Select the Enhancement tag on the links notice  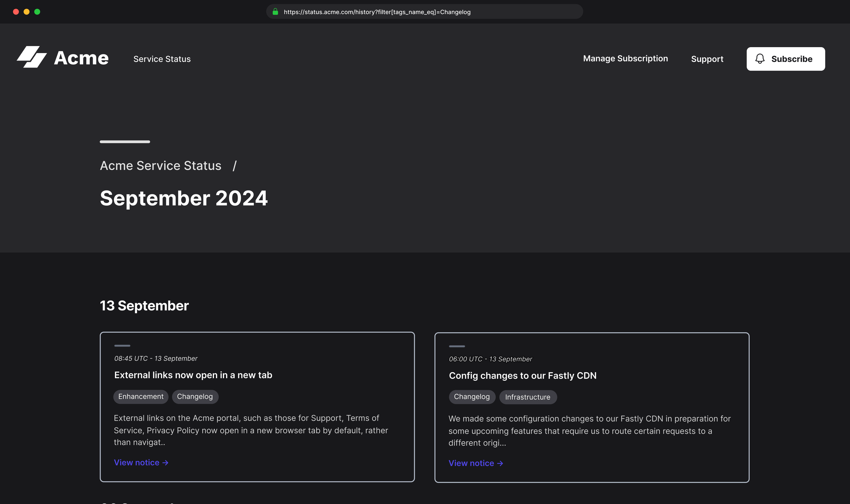coord(141,397)
